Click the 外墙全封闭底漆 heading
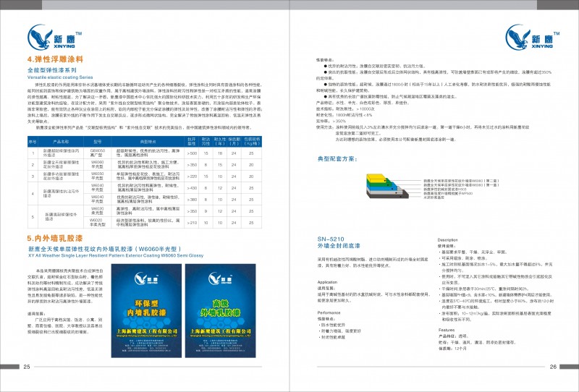Image resolution: width=579 pixels, height=392 pixels. pos(338,245)
